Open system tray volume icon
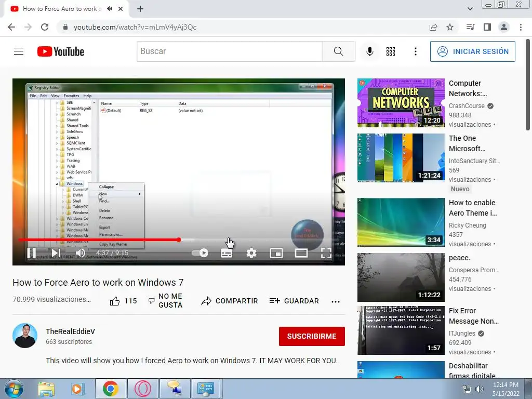Screen dimensions: 532x399 click(x=479, y=389)
